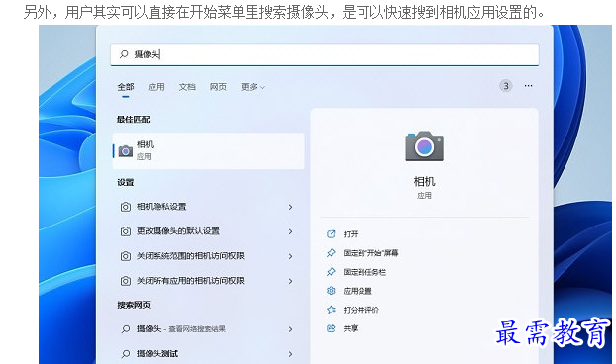Screen dimensions: 616x364
Task: Click pin icon beside 固定到任务栏
Action: [x=331, y=272]
